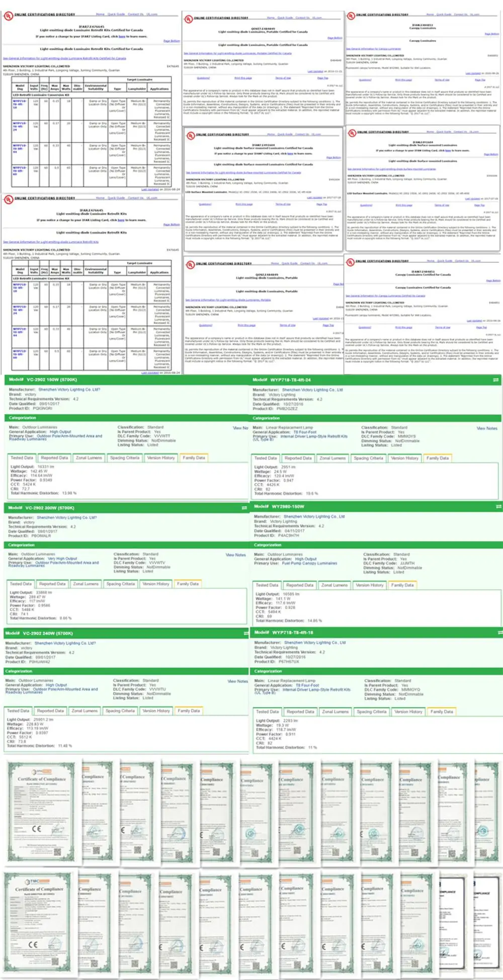Click Questions? link in QOVZ7.E484849 document
503x980 pixels.
point(203,78)
